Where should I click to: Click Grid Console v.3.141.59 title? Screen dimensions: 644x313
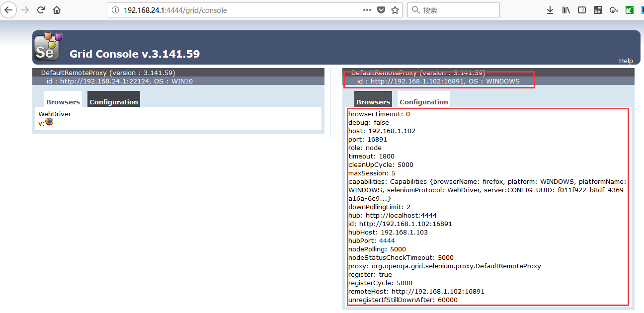135,54
